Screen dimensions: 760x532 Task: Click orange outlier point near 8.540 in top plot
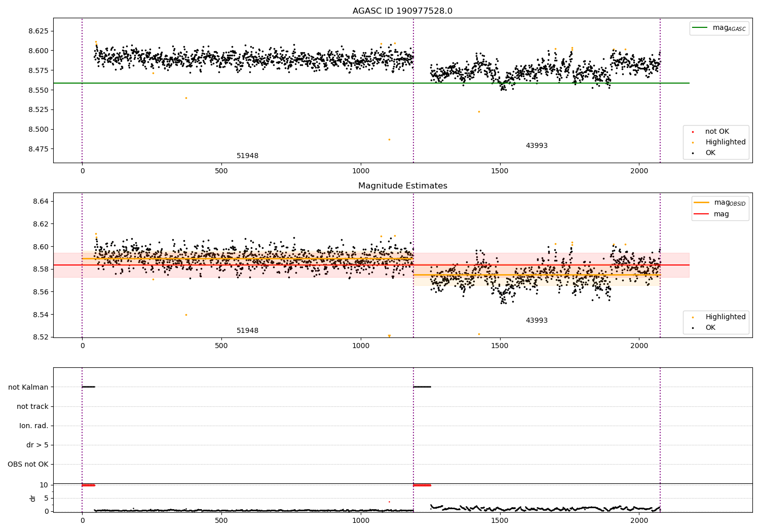tap(186, 98)
